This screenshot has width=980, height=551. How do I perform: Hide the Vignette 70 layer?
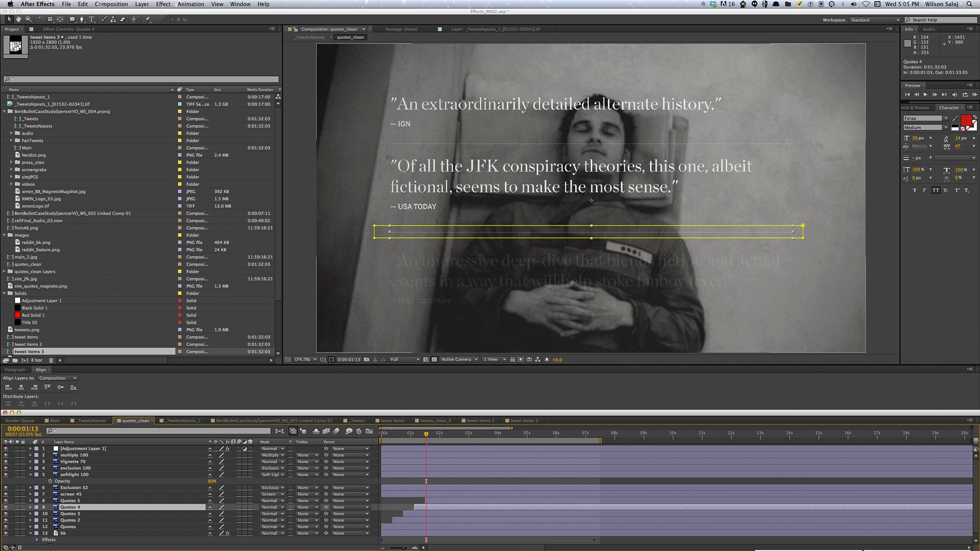(6, 461)
